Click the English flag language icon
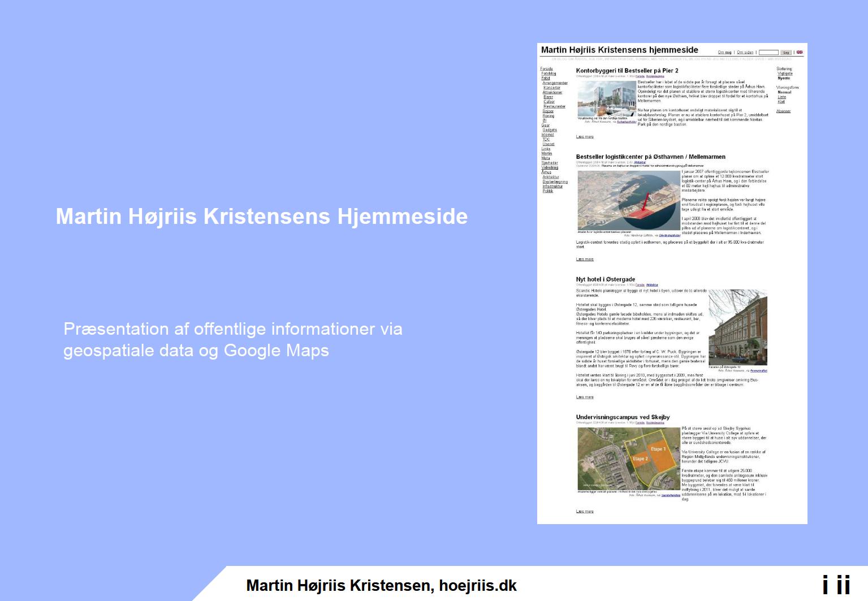Screen dimensions: 868x601 [x=800, y=52]
